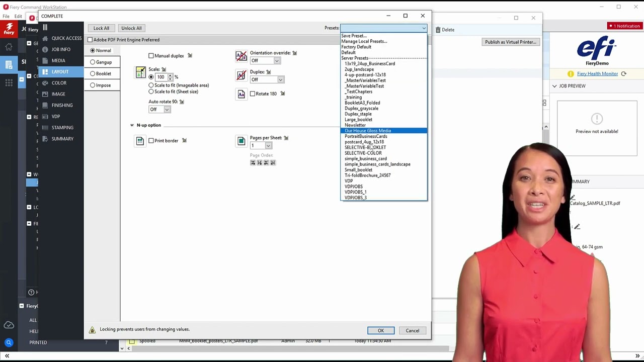Select Scale to fit (Imageable area)
Image resolution: width=644 pixels, height=362 pixels.
point(151,85)
